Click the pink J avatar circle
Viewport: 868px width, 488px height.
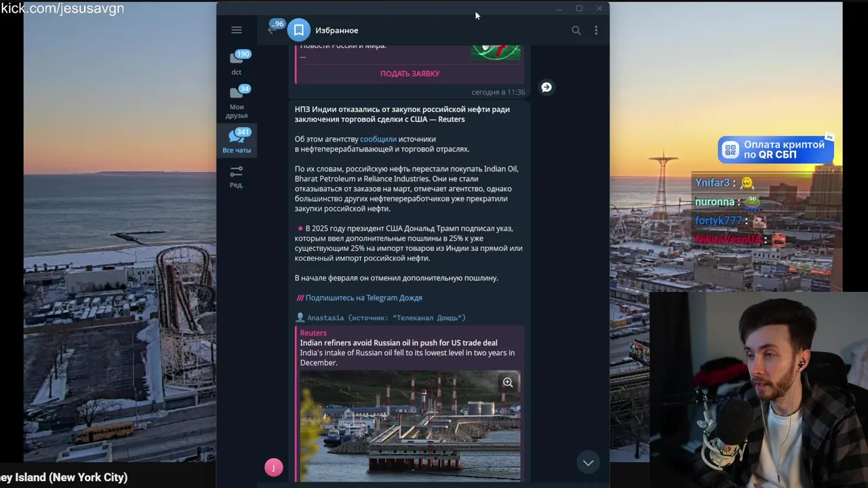[x=274, y=467]
